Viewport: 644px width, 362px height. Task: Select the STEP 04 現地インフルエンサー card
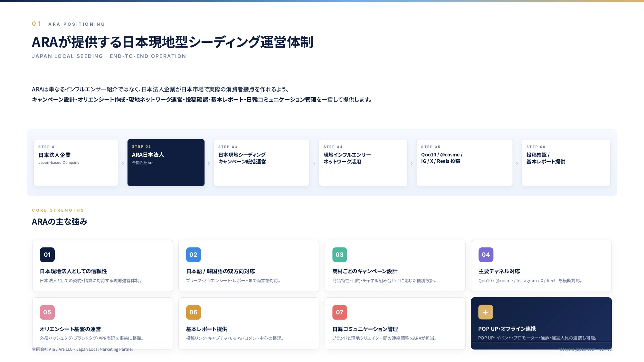tap(363, 162)
